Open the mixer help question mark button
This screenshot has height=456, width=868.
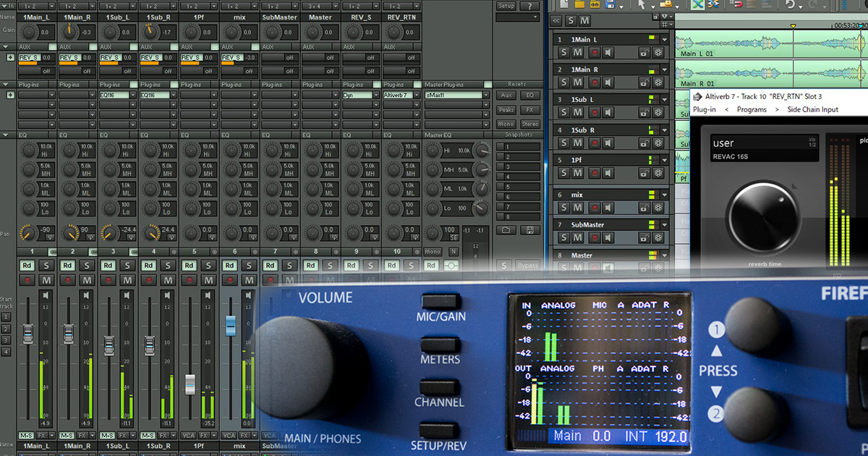click(x=529, y=6)
